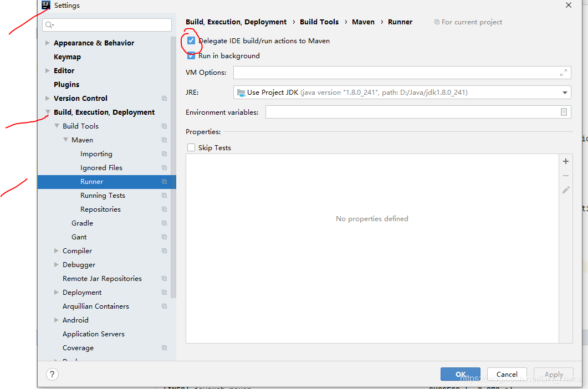Click into Environment variables field
588x389 pixels.
click(418, 112)
